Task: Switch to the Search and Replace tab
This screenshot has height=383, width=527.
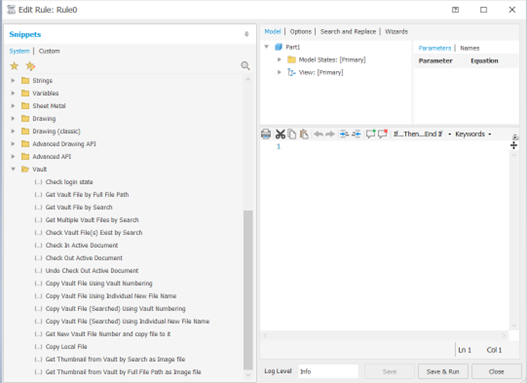Action: click(348, 32)
